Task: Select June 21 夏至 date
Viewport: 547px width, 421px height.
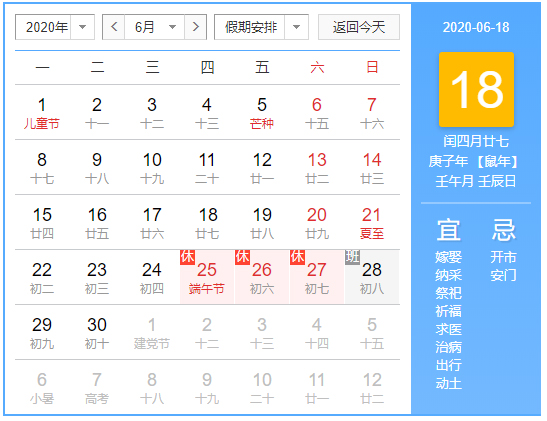Action: click(372, 222)
